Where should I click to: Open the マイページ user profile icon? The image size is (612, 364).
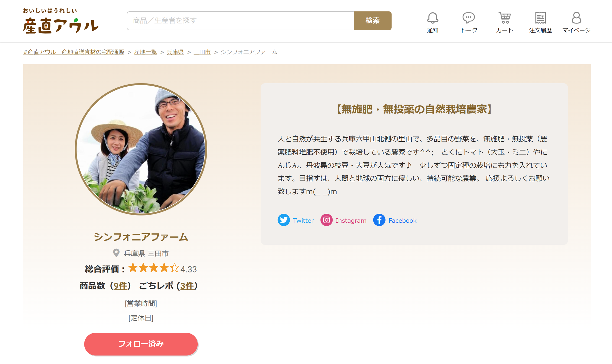tap(576, 18)
